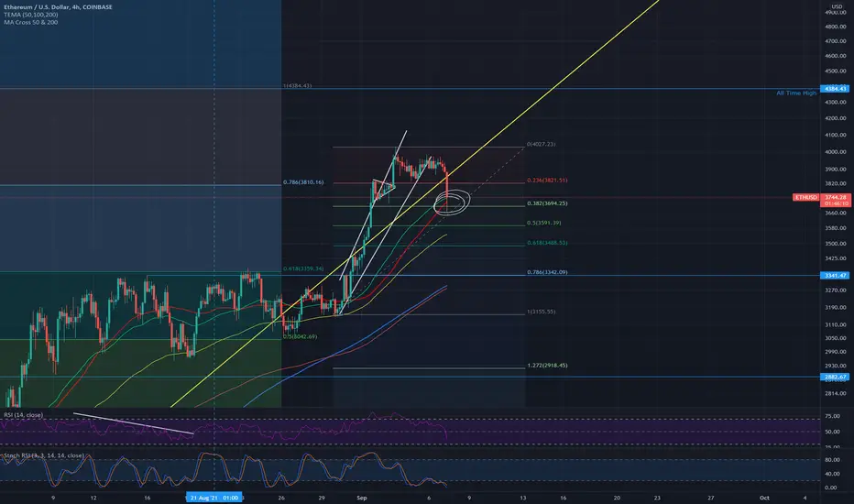Click the 80.00 Stoch RSI scale value

click(x=831, y=460)
